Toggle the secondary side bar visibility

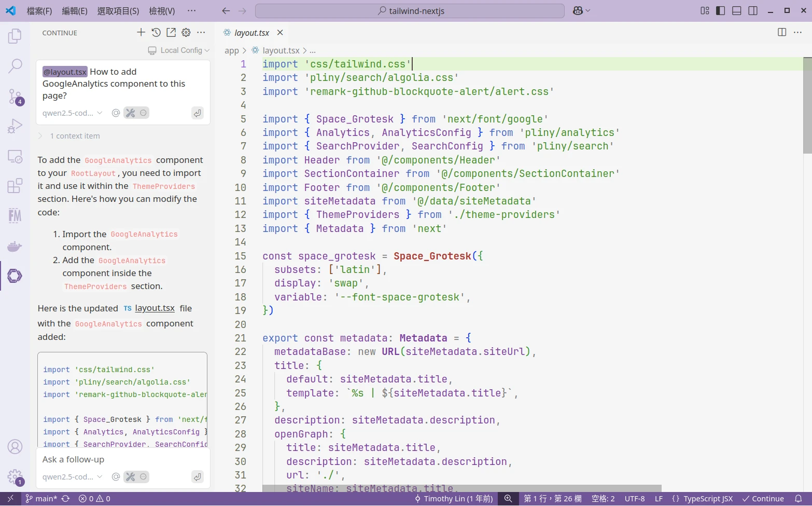point(753,11)
